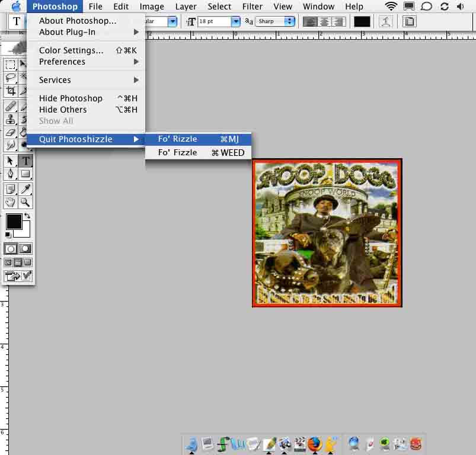The width and height of the screenshot is (476, 455).
Task: Open the text color swatch in options bar
Action: [x=362, y=21]
